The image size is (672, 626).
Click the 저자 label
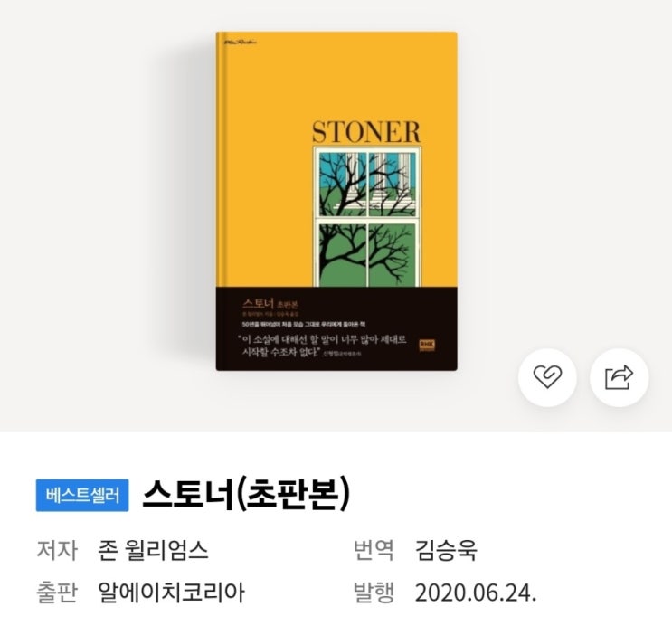click(x=57, y=550)
